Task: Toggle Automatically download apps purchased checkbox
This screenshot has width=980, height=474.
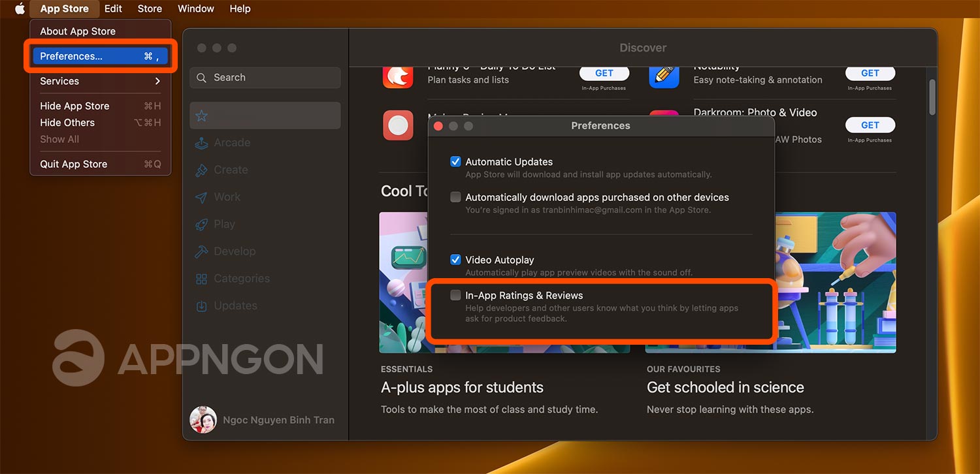Action: tap(455, 197)
